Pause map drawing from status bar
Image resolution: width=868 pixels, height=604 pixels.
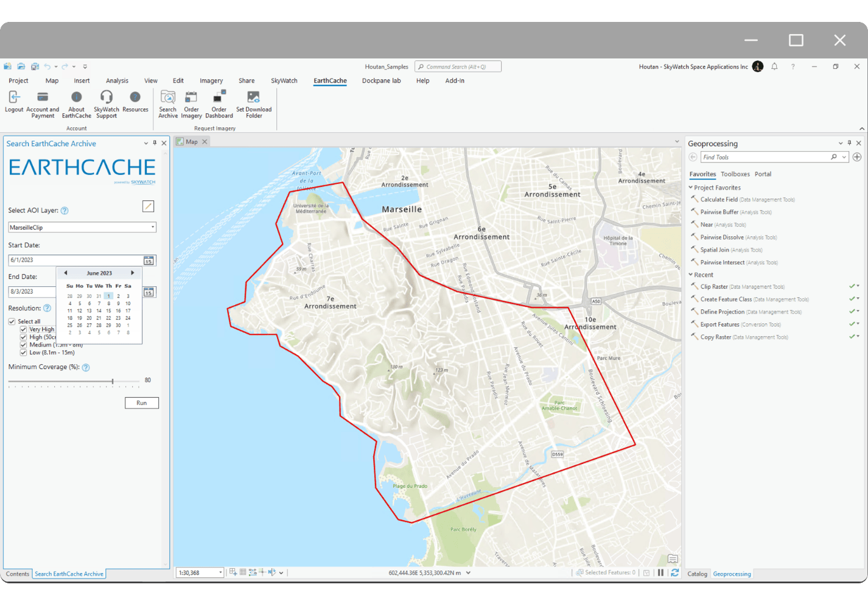(x=660, y=572)
